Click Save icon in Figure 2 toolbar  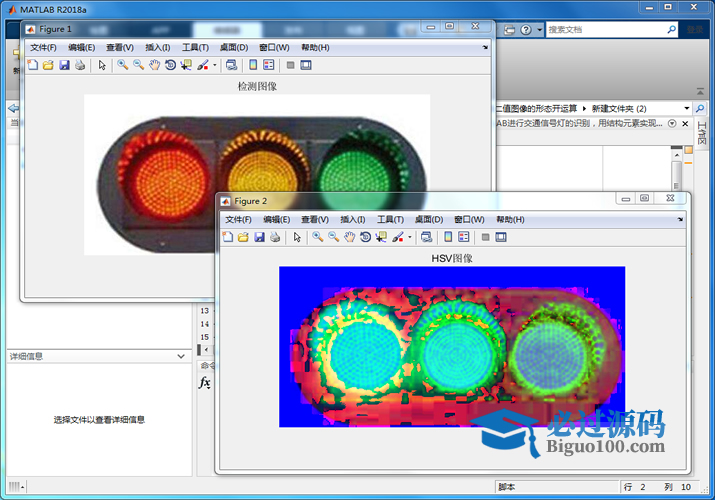259,237
